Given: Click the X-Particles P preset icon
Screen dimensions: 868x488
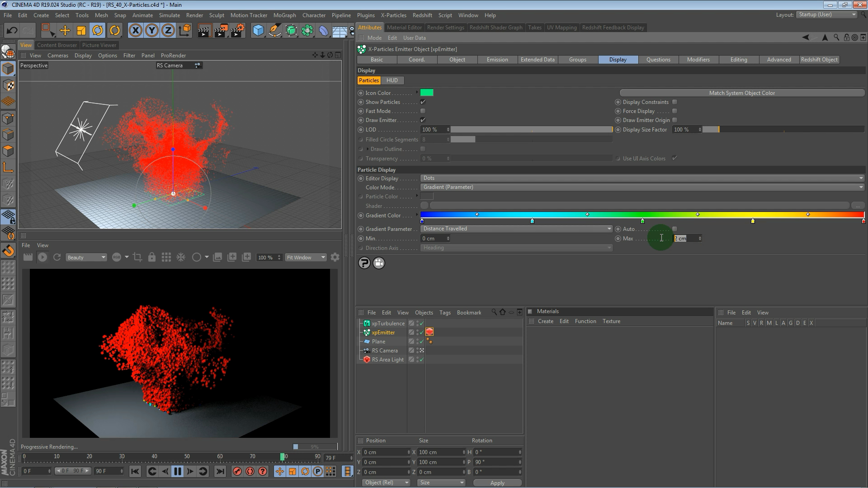Looking at the screenshot, I should coord(364,263).
